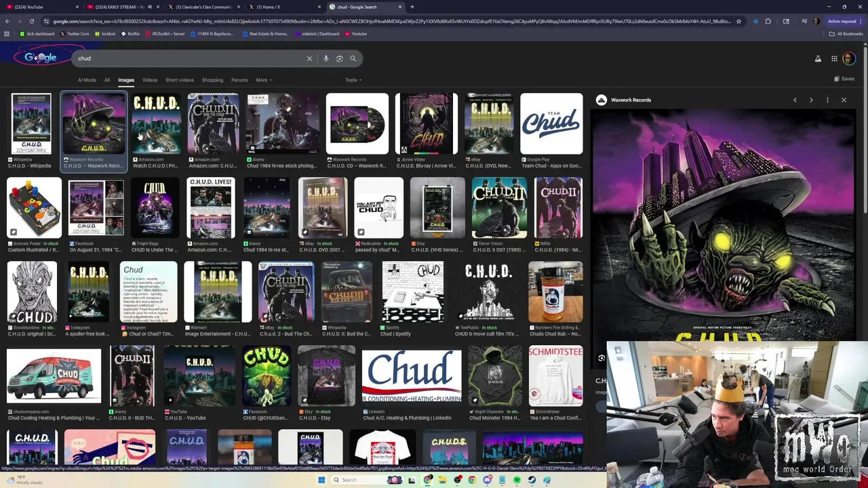This screenshot has height=488, width=868.
Task: Open Windows Start menu
Action: coord(321,480)
